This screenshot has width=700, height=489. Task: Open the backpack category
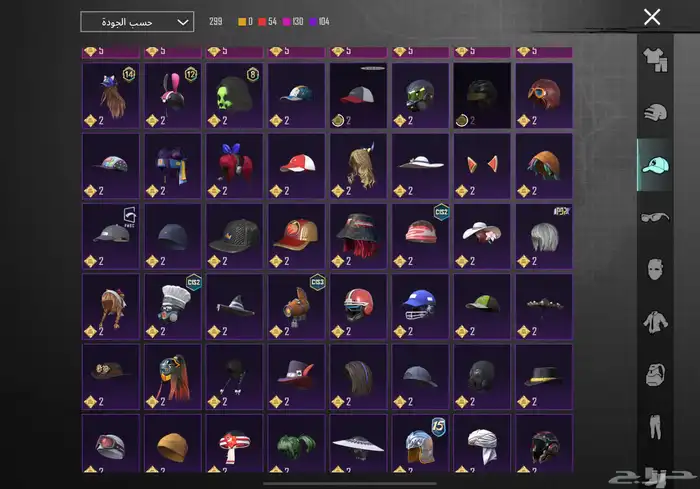pyautogui.click(x=655, y=374)
